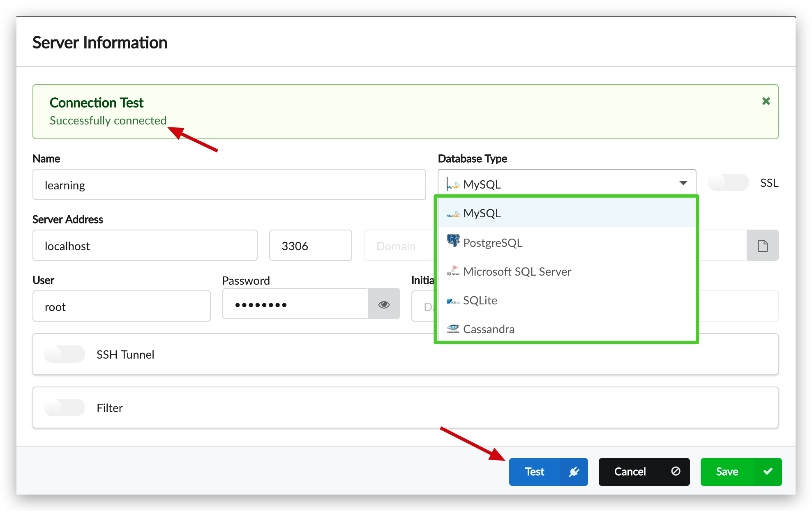
Task: Dismiss the Connection Test alert with X
Action: coord(766,101)
